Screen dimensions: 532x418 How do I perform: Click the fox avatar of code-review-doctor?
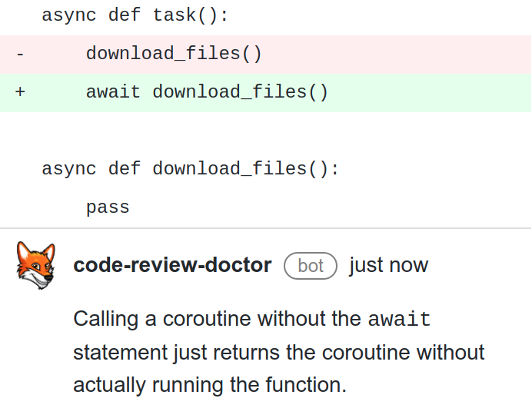tap(36, 265)
